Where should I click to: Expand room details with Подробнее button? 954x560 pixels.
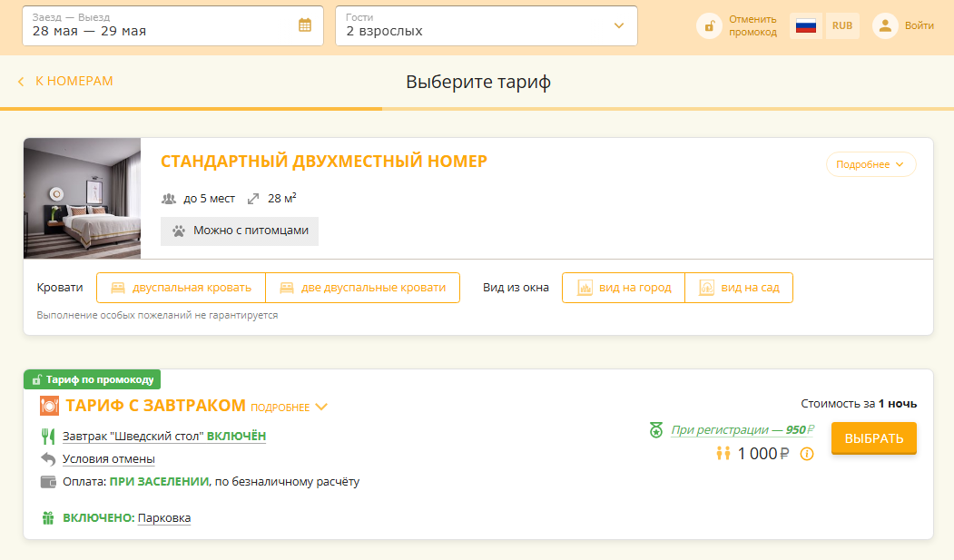pos(870,164)
